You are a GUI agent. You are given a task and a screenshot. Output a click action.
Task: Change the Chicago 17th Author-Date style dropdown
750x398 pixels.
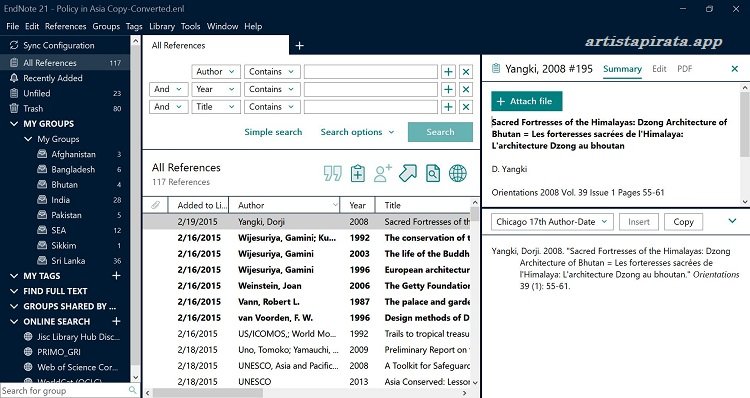tap(552, 222)
